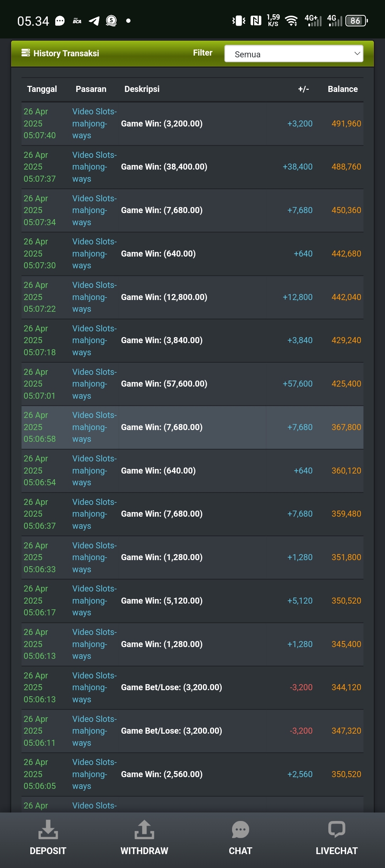Tap the highlighted 367,800 balance row
This screenshot has height=868, width=385.
coord(192,427)
